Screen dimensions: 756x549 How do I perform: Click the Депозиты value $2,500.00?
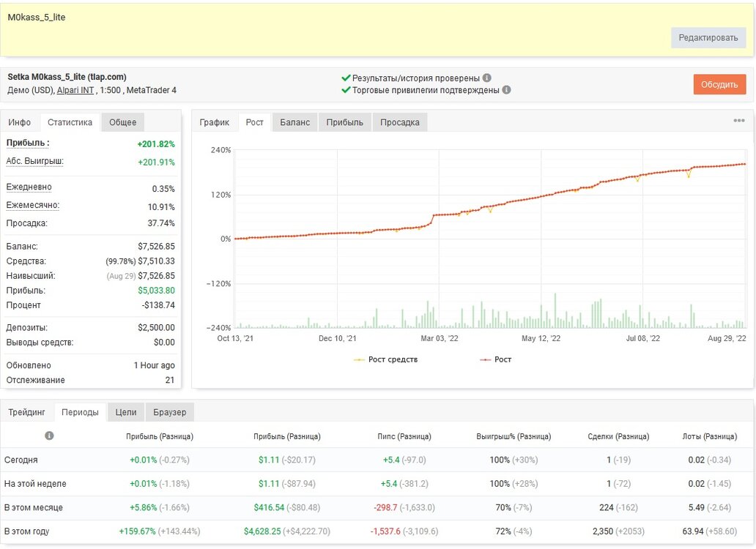pos(156,327)
